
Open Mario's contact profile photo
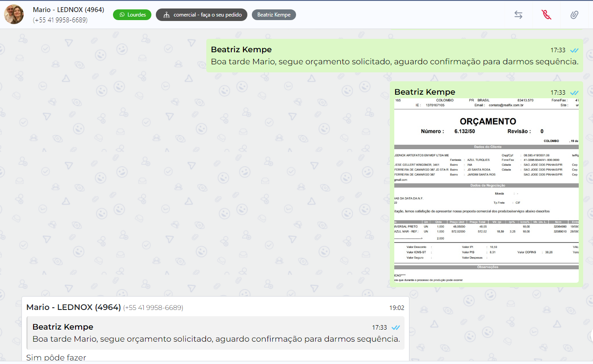tap(14, 14)
